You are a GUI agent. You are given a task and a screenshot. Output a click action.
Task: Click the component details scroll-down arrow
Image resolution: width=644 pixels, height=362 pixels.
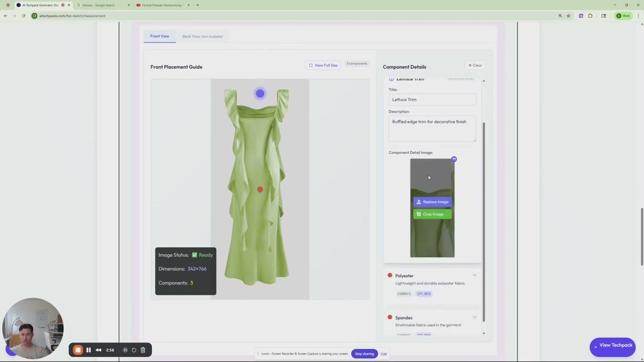click(x=484, y=333)
